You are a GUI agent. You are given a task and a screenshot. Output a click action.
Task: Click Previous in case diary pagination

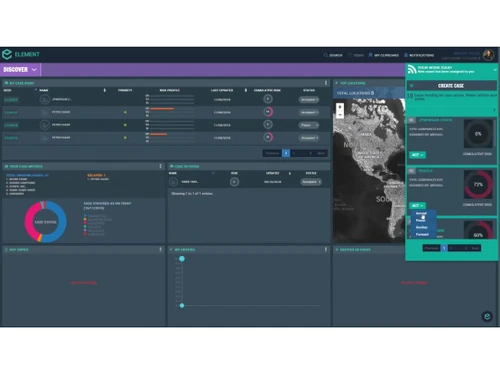tap(272, 153)
